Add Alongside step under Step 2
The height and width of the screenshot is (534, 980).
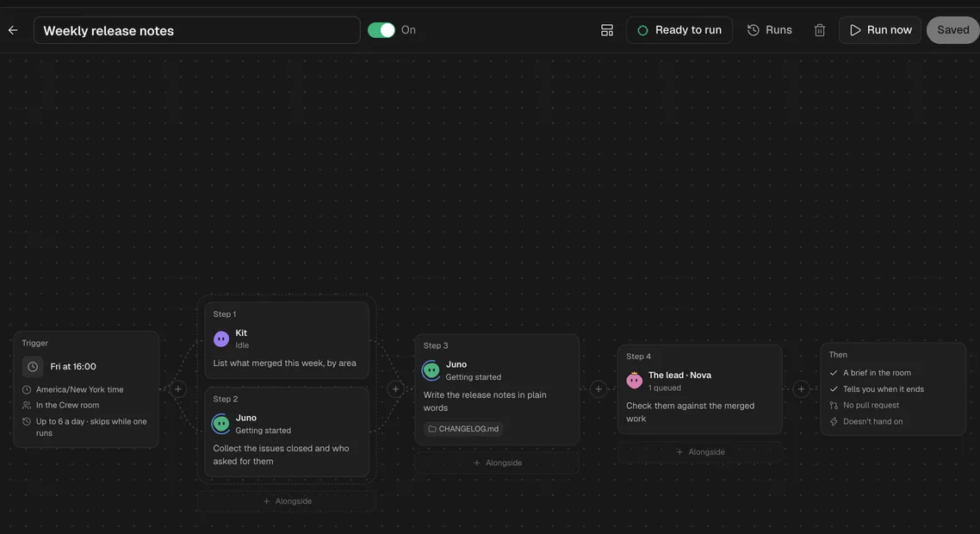[287, 501]
